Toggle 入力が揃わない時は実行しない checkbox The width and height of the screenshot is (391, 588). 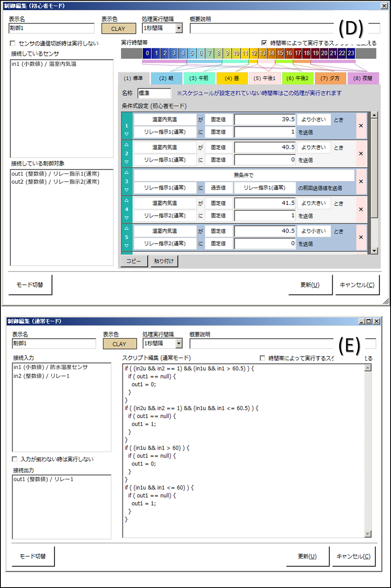[x=15, y=459]
